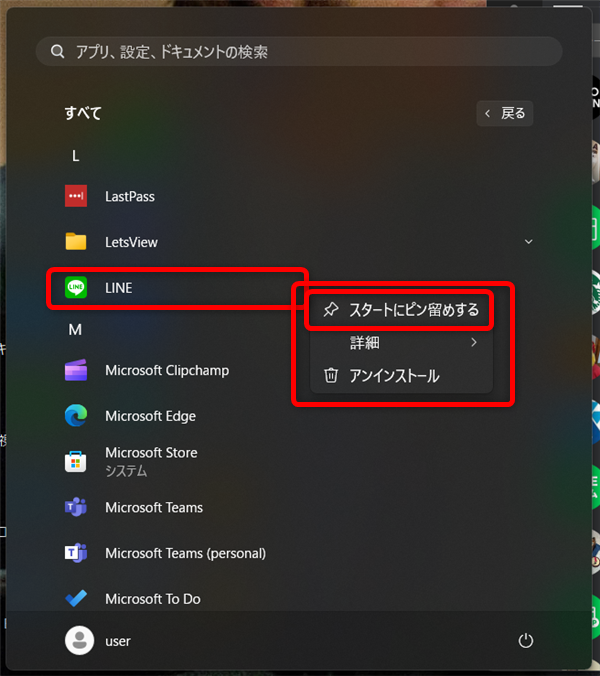The image size is (600, 676).
Task: Focus the アプリ、設定、ドキュメントの検索 box
Action: click(x=299, y=52)
